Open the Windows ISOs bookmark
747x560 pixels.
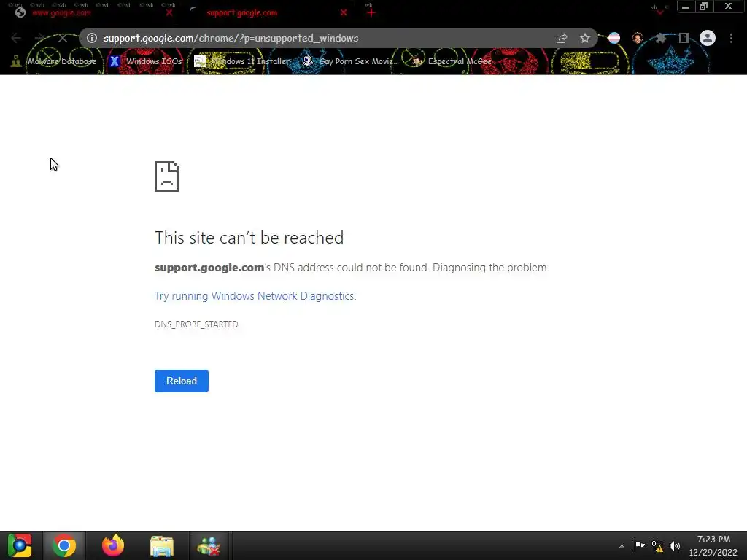(145, 61)
